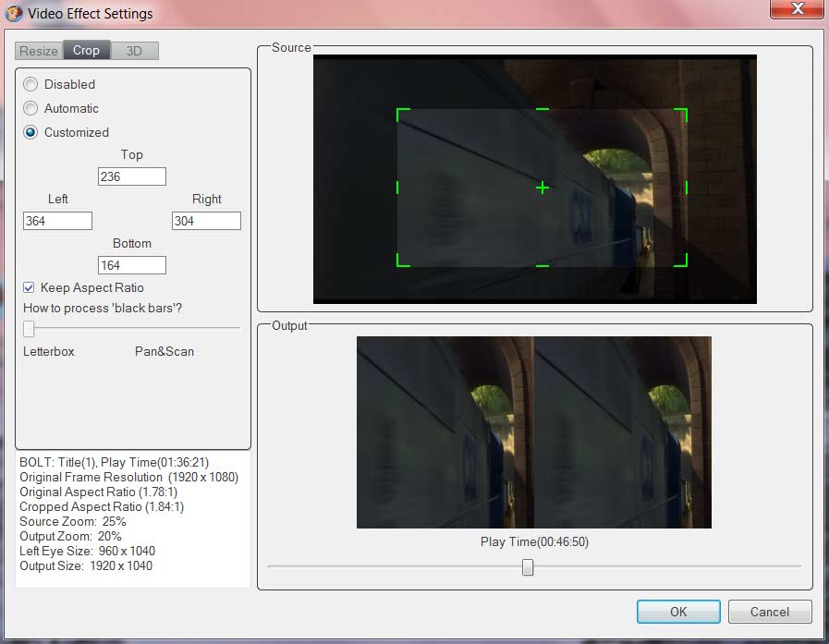Close the Video Effect Settings dialog
The image size is (829, 644).
(x=797, y=9)
